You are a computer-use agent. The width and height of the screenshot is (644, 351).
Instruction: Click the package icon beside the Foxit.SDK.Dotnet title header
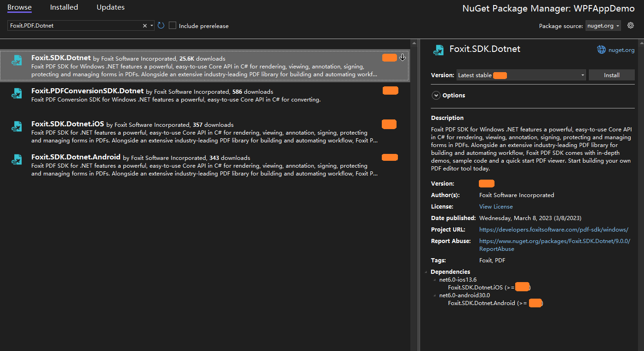(438, 50)
